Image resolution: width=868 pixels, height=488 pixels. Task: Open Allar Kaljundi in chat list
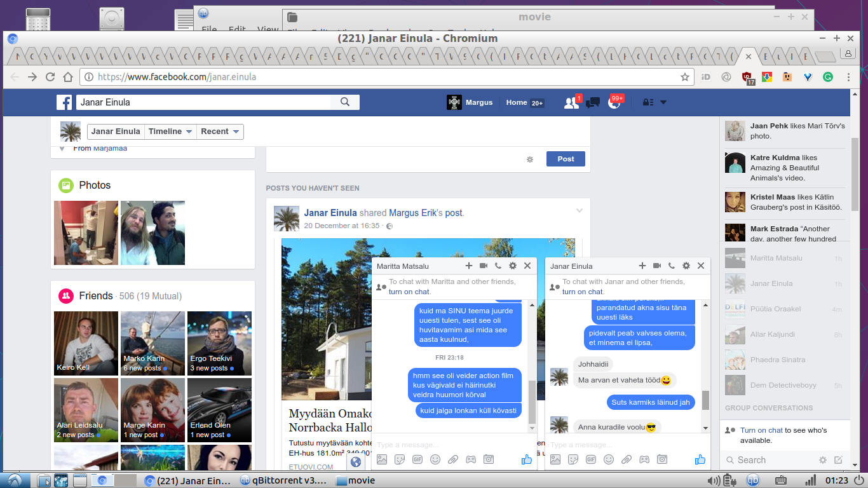tap(785, 334)
